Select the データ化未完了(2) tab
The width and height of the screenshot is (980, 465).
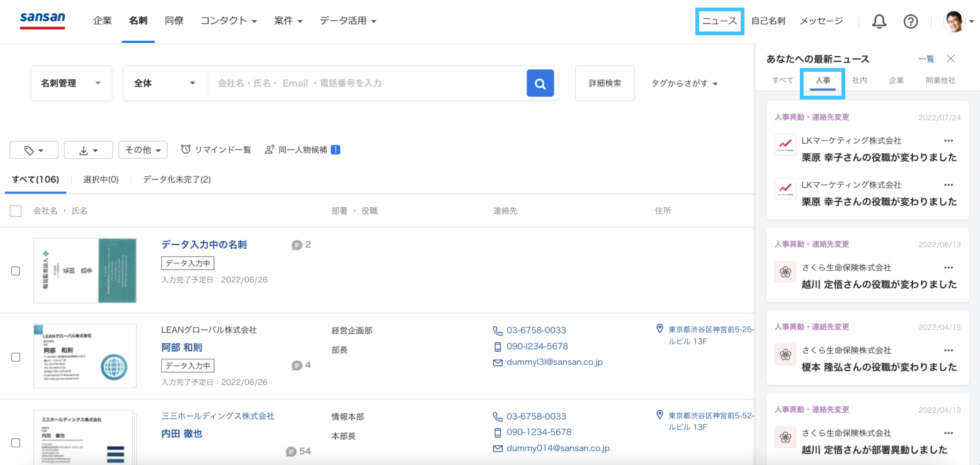tap(177, 180)
